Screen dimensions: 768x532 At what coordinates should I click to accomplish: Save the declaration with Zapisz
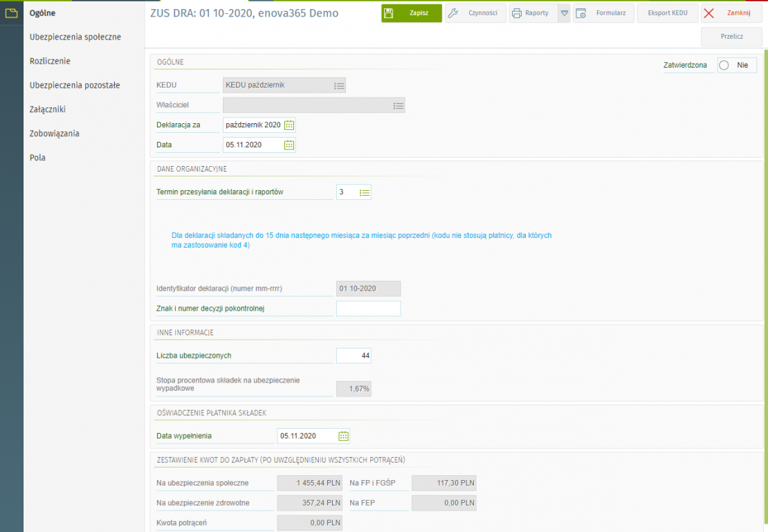(412, 13)
